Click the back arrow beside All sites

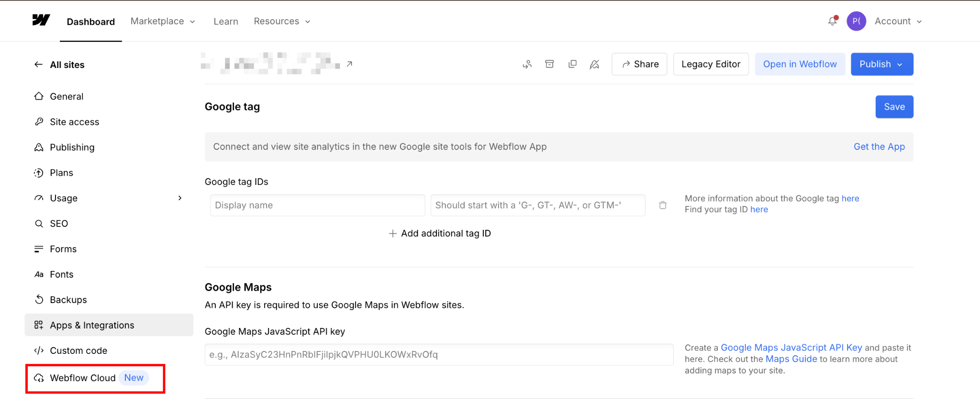39,65
